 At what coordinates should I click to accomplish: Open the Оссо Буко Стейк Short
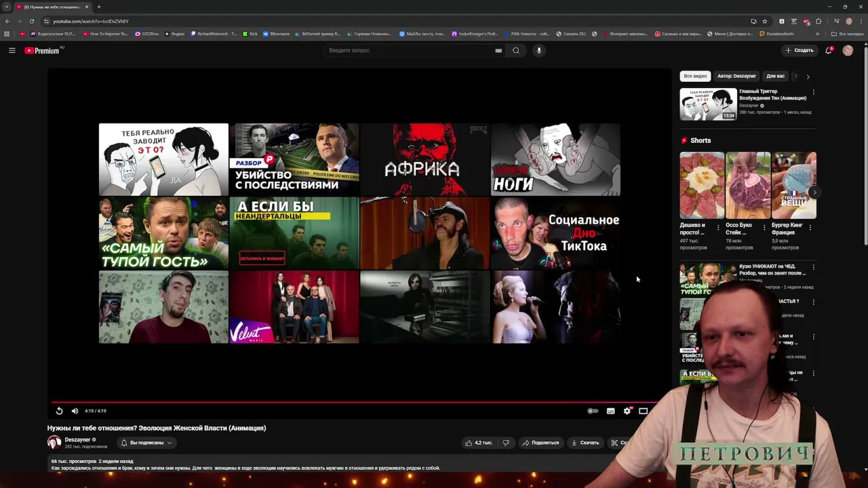[748, 185]
